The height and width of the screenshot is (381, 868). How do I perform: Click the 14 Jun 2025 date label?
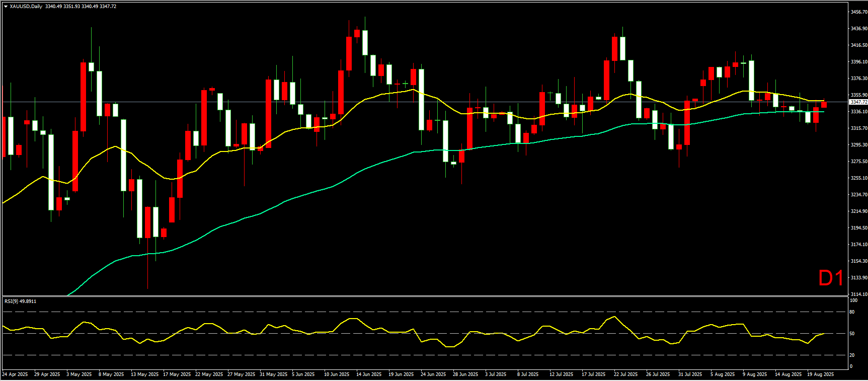coord(369,374)
